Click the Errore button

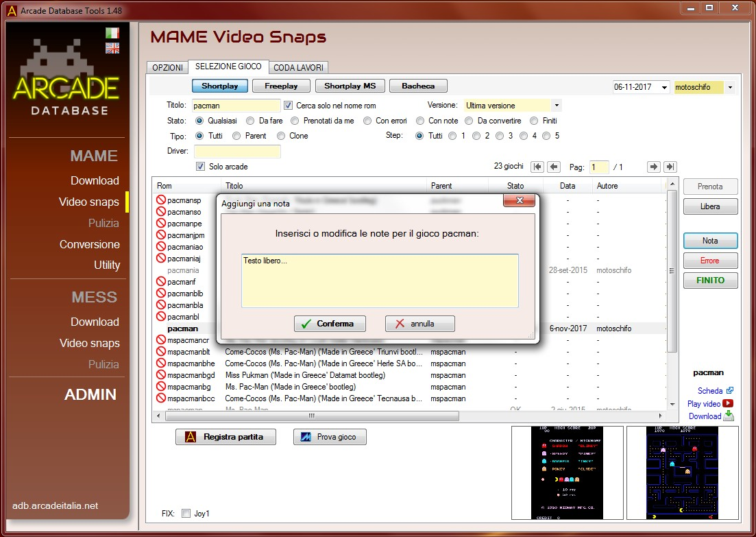click(710, 261)
